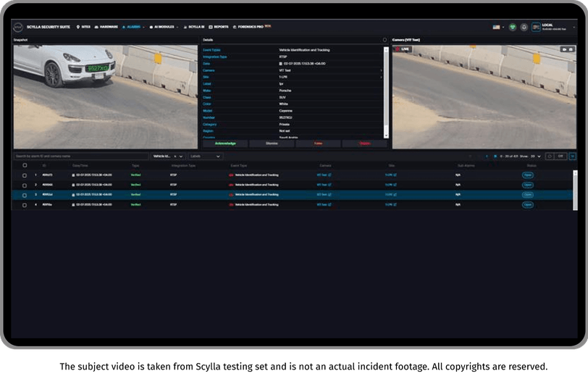The image size is (588, 376).
Task: Click the vehicle event icon in row 4
Action: pyautogui.click(x=231, y=205)
